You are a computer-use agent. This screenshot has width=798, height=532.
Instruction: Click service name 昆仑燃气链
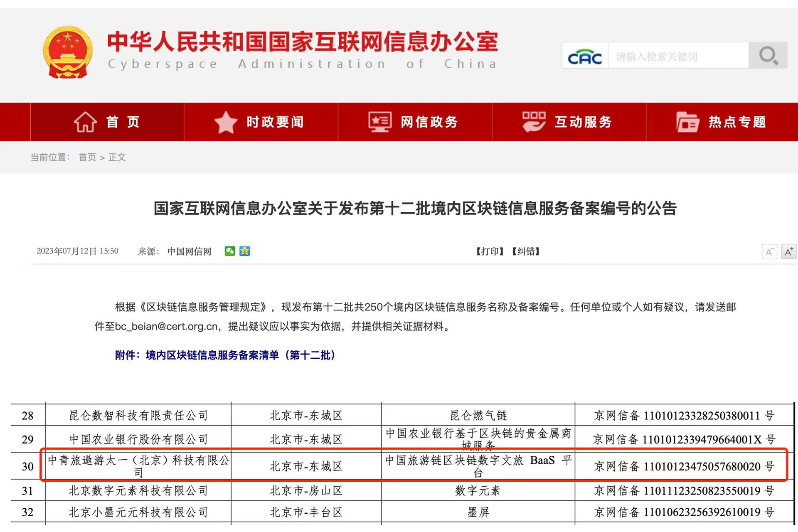coord(478,415)
